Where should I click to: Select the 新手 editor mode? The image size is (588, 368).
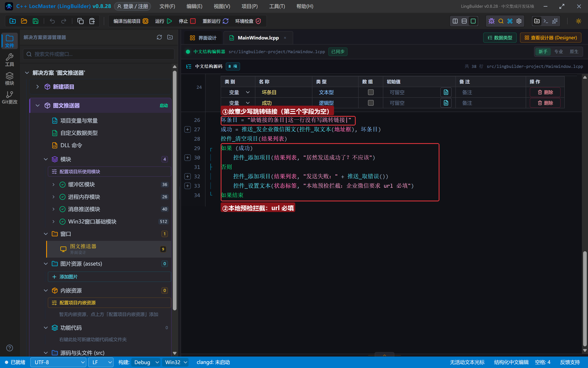(x=543, y=52)
